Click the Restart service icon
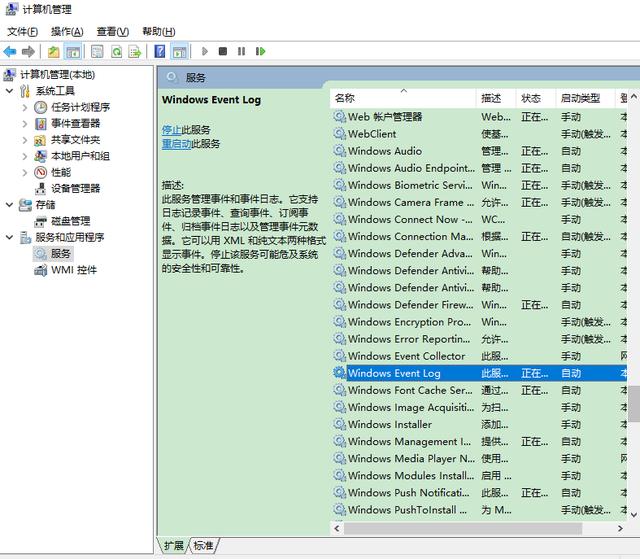Viewport: 640px width, 559px height. pos(260,51)
